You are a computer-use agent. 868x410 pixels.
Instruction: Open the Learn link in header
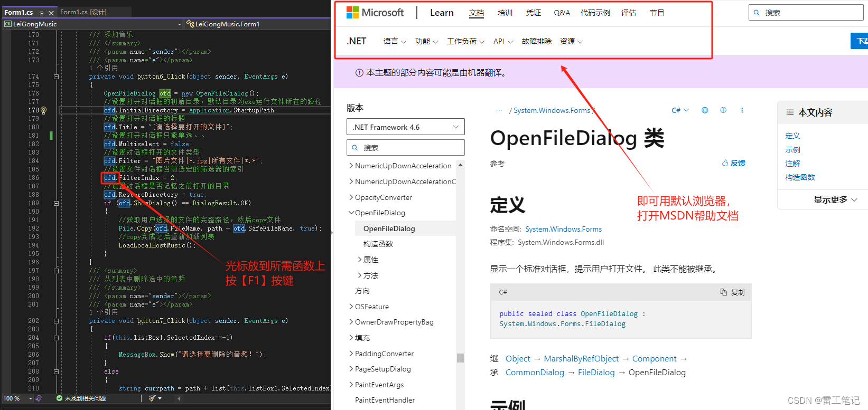(x=442, y=13)
